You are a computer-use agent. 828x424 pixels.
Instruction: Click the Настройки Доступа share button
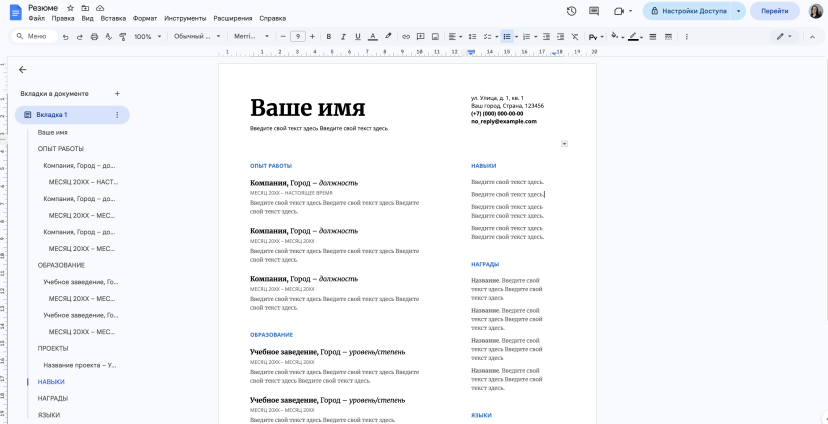687,11
